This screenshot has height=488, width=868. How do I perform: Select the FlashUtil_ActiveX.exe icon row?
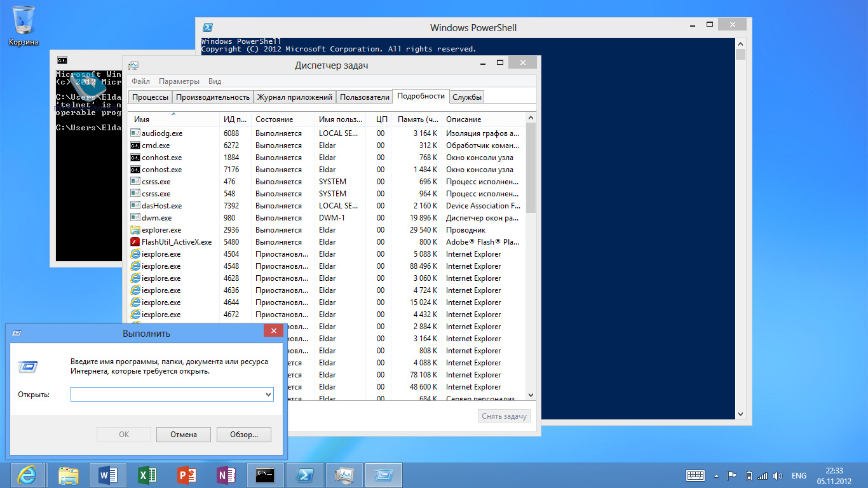tap(135, 242)
